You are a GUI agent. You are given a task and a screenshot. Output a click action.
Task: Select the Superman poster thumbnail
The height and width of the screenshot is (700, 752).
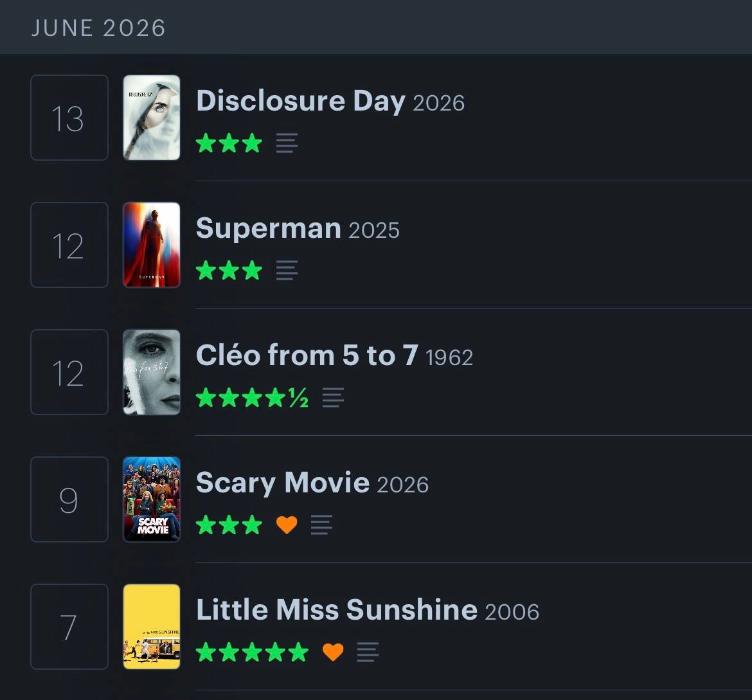(152, 245)
